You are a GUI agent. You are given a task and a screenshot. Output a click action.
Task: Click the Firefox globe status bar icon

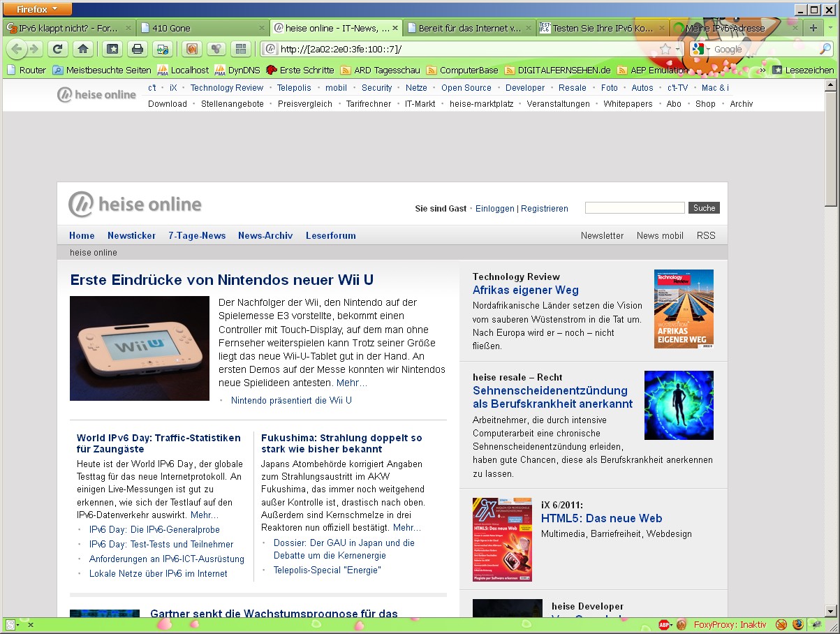[798, 624]
